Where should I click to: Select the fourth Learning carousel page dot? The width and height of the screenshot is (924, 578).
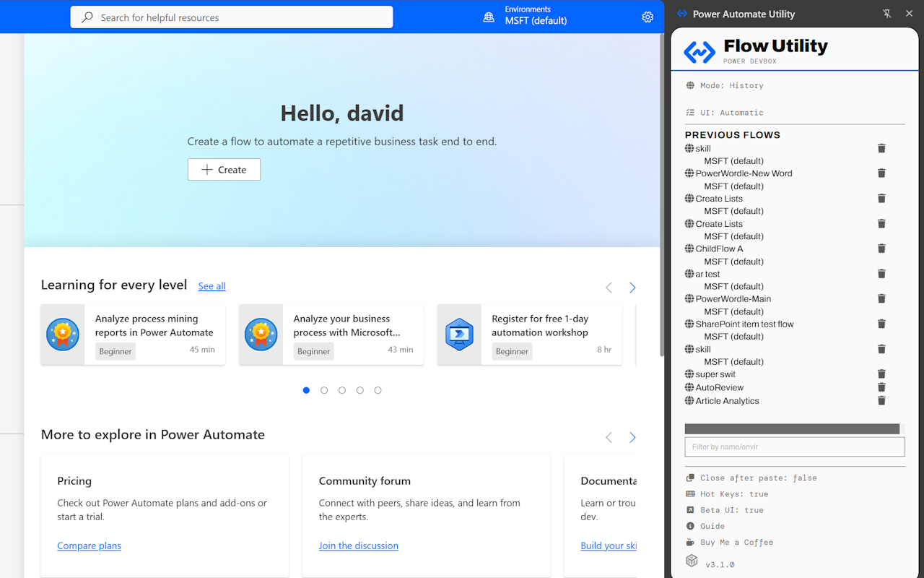pyautogui.click(x=360, y=390)
